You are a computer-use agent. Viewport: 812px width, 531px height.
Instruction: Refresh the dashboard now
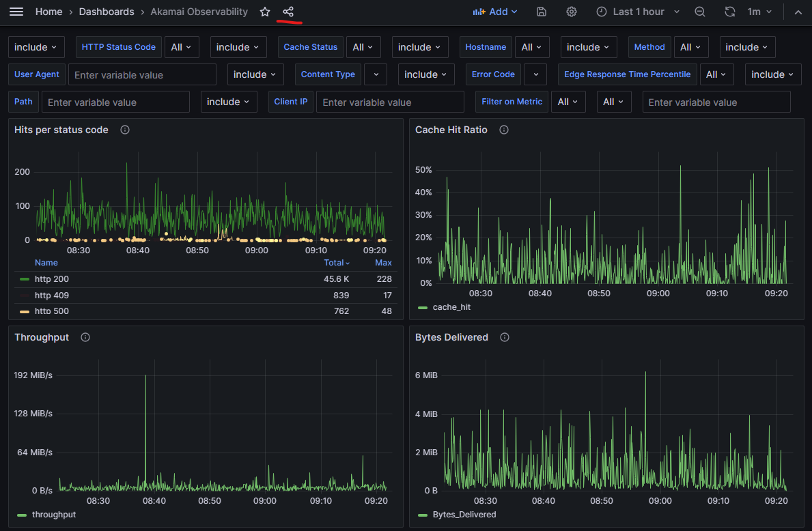point(730,12)
